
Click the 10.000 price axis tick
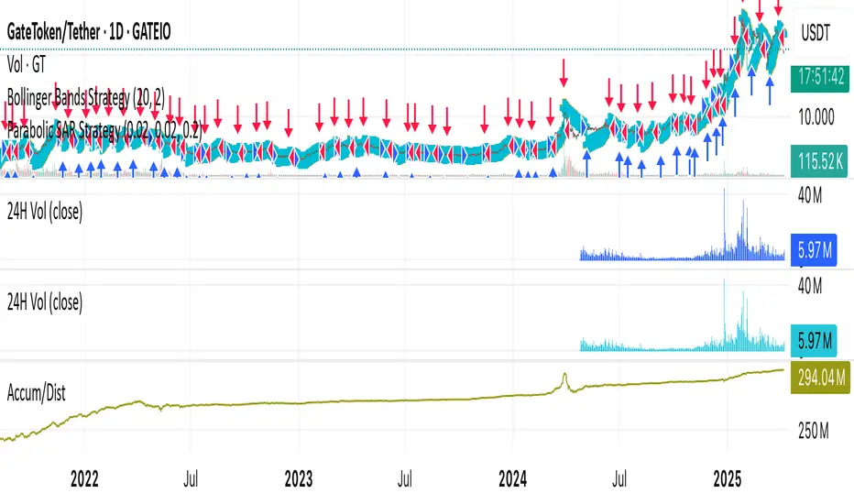(x=816, y=116)
